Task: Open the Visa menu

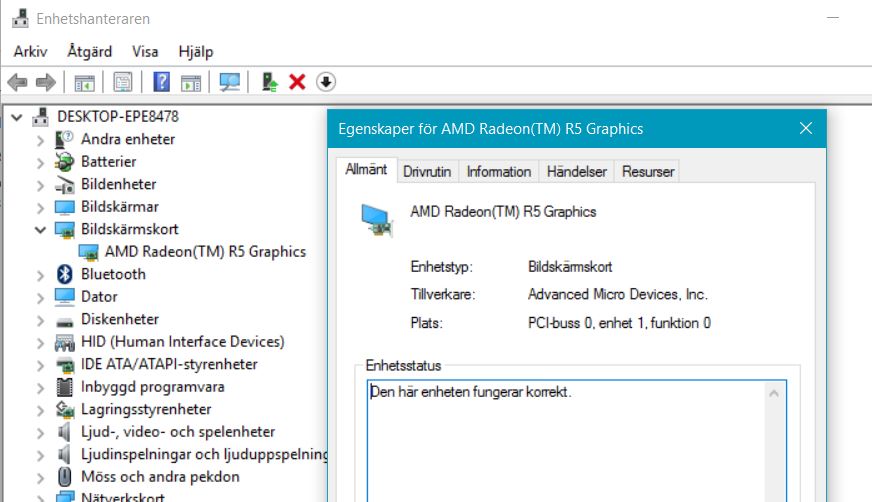Action: (x=145, y=52)
